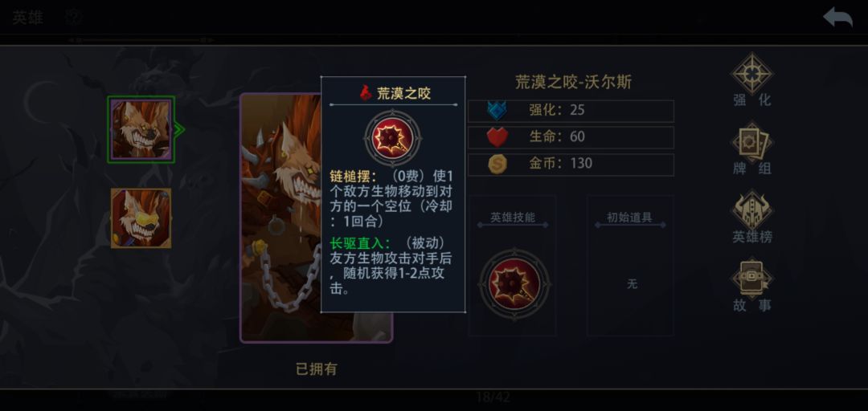This screenshot has width=868, height=411.
Task: Click the 英雄技能 section header
Action: [x=513, y=218]
